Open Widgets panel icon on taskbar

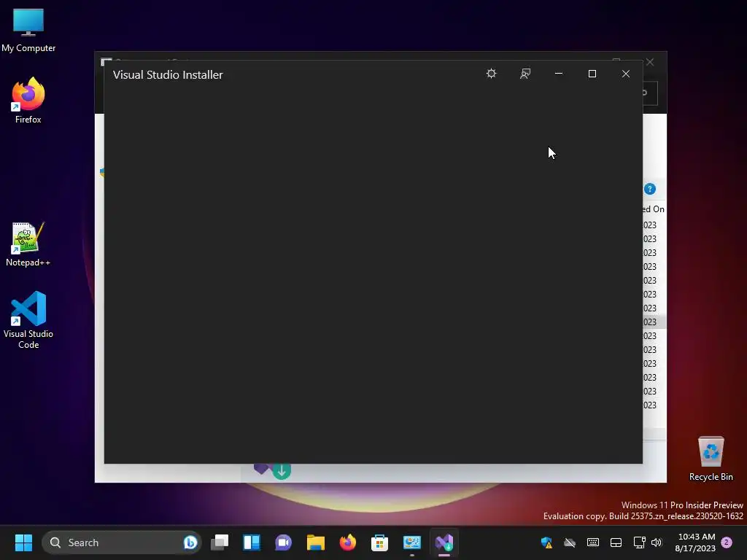point(252,542)
